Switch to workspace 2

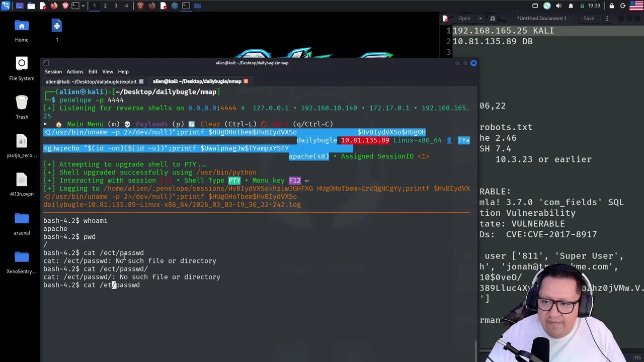pyautogui.click(x=105, y=6)
